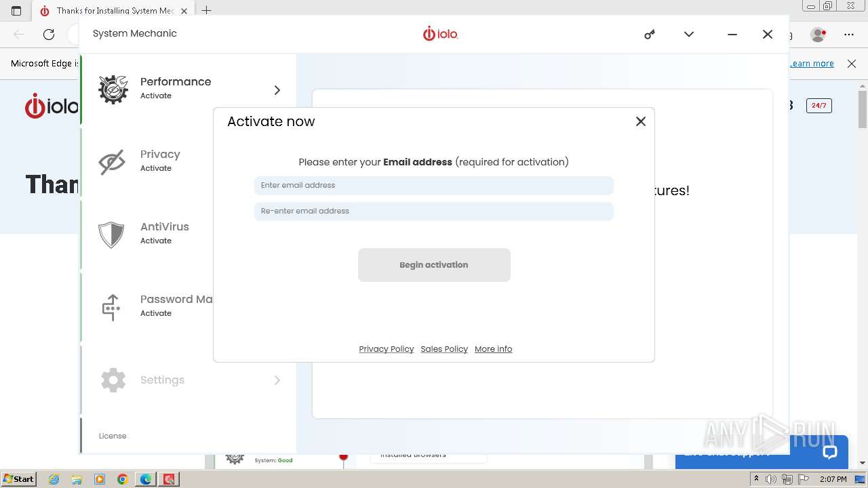Screen dimensions: 868x488
Task: Dismiss the Edge notification banner
Action: click(x=852, y=63)
